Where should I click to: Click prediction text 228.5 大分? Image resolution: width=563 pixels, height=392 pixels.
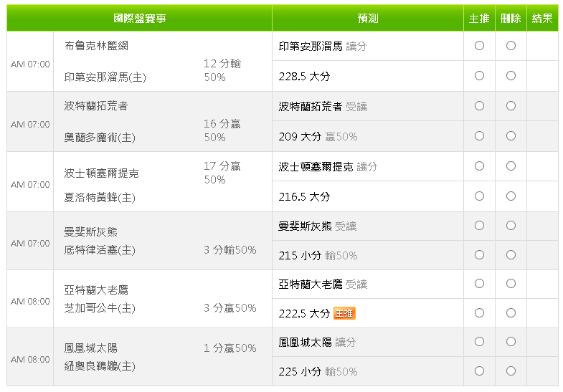[305, 77]
